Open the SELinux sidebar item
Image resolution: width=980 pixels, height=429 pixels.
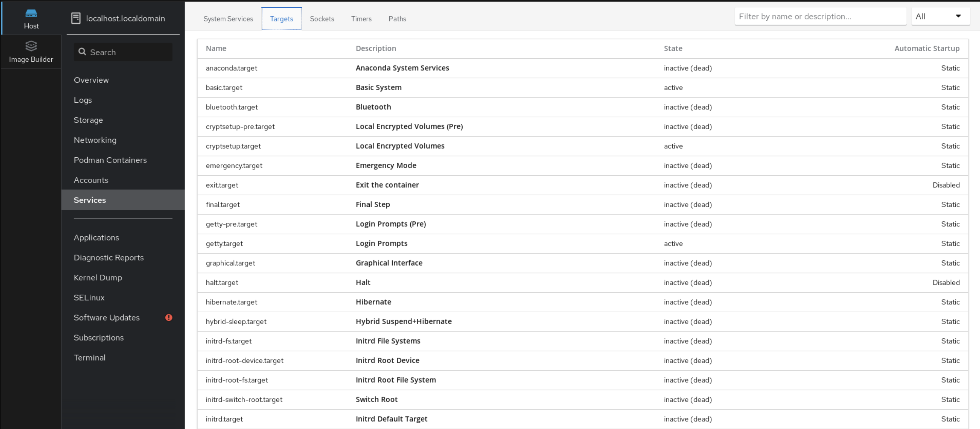coord(89,297)
